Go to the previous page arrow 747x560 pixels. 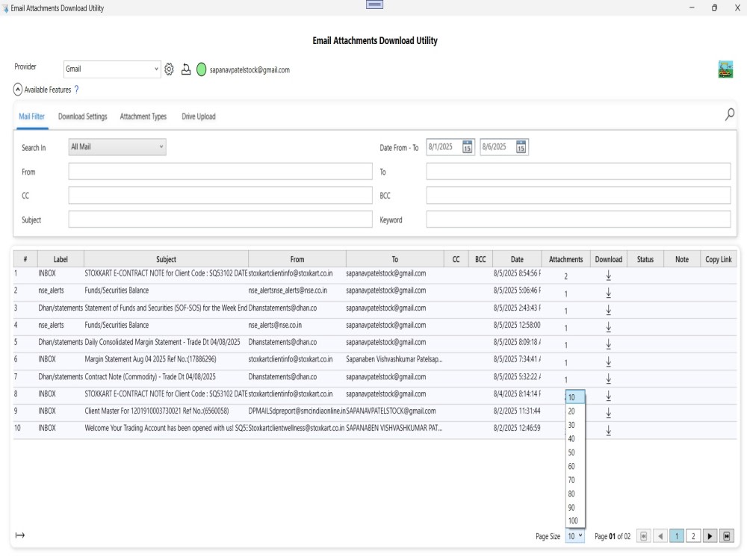pyautogui.click(x=660, y=536)
